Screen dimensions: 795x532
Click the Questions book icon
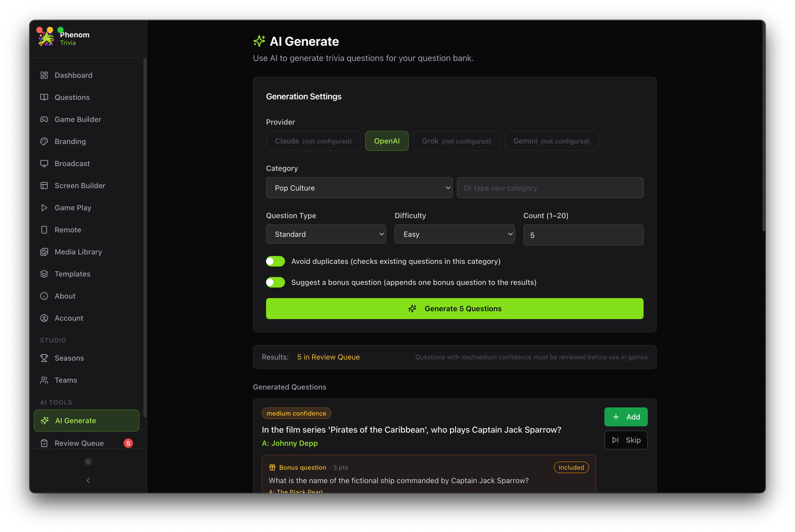(x=44, y=97)
